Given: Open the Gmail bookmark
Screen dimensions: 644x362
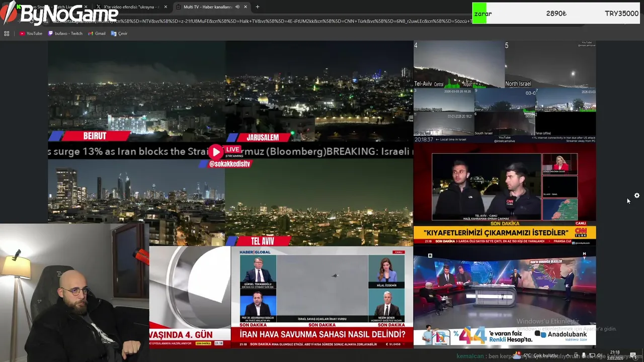Looking at the screenshot, I should 97,34.
